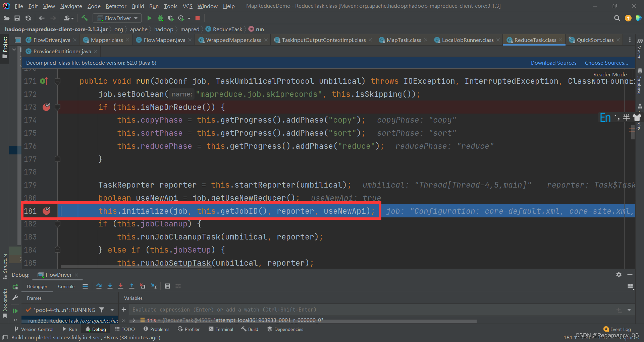This screenshot has width=644, height=342.
Task: Click Step Over debugger icon
Action: [99, 286]
